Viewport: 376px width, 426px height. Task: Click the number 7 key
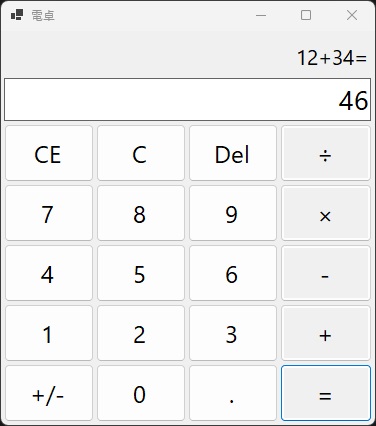(x=49, y=213)
